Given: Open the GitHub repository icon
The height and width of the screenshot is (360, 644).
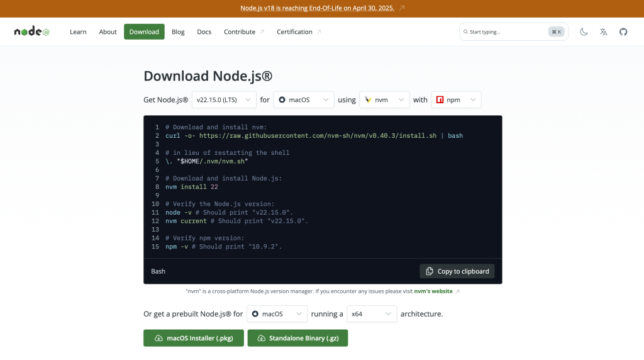Looking at the screenshot, I should point(623,31).
